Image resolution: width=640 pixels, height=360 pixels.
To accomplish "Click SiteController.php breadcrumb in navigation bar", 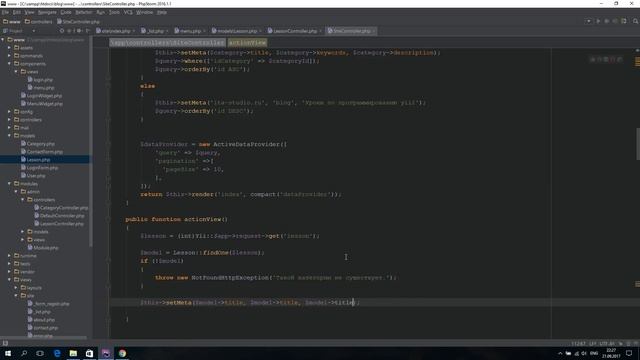I will (x=78, y=22).
